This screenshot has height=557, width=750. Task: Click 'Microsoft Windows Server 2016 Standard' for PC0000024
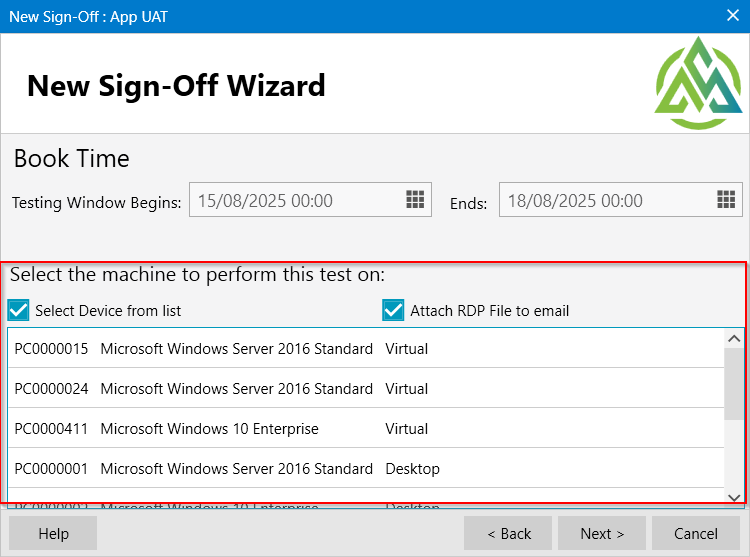click(236, 388)
